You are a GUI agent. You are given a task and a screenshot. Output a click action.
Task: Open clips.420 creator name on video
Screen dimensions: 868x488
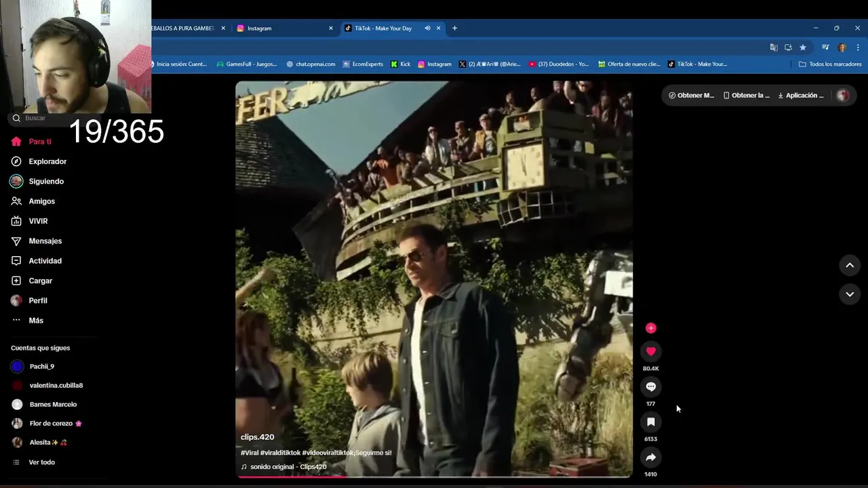[x=257, y=437]
